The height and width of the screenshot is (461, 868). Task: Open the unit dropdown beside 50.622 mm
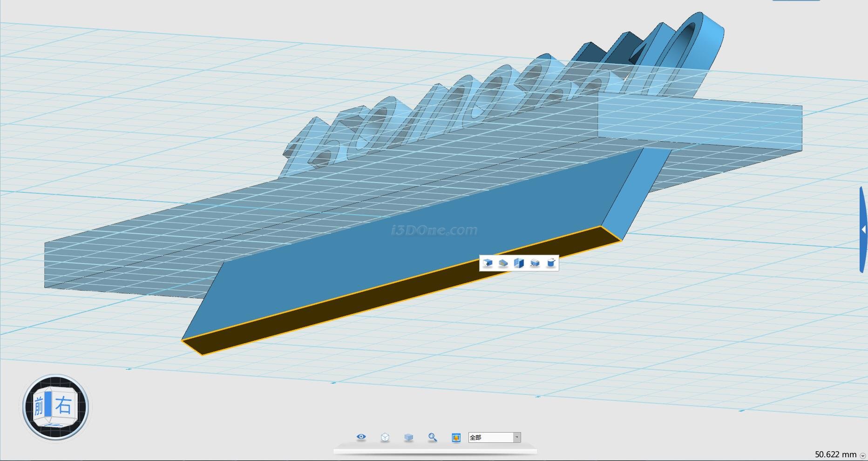[x=863, y=456]
